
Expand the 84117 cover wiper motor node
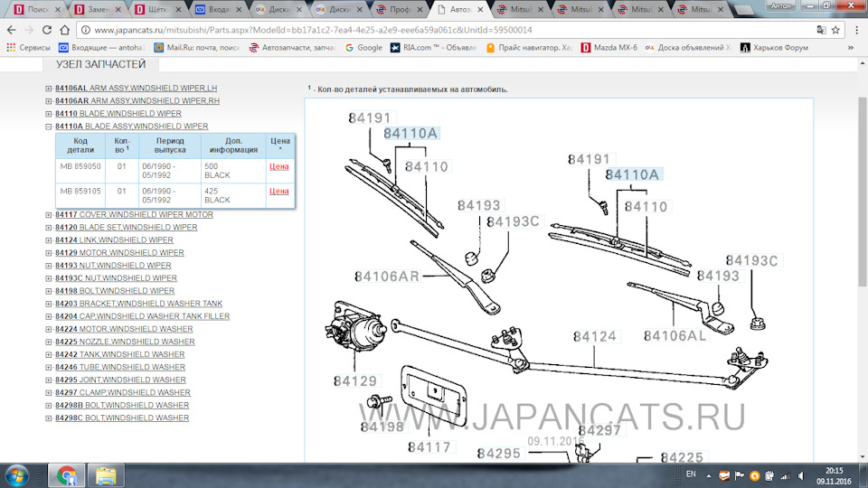[49, 215]
